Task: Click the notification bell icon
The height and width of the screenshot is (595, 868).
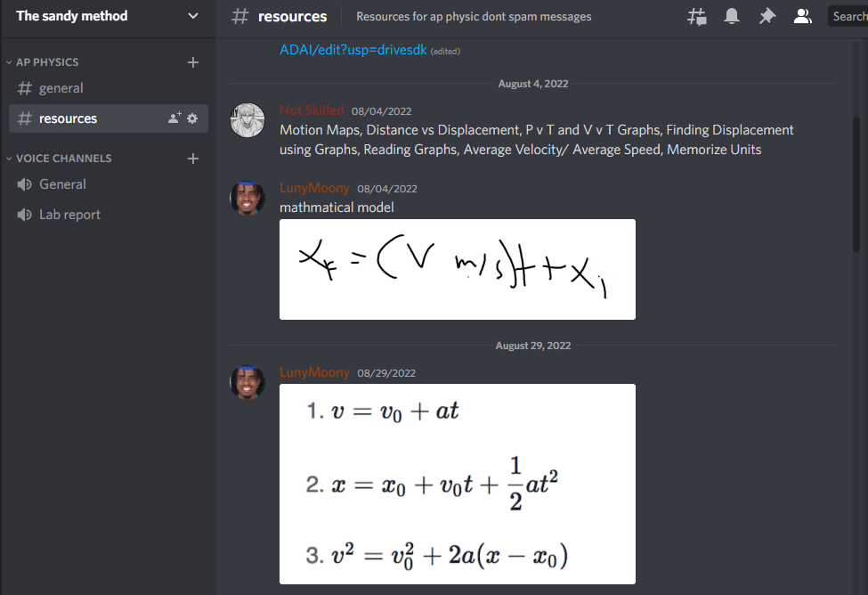Action: tap(732, 16)
